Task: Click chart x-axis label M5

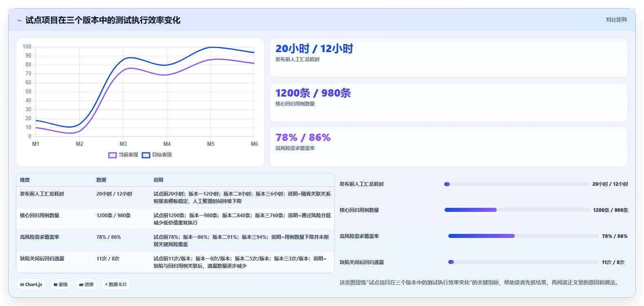Action: [x=210, y=144]
